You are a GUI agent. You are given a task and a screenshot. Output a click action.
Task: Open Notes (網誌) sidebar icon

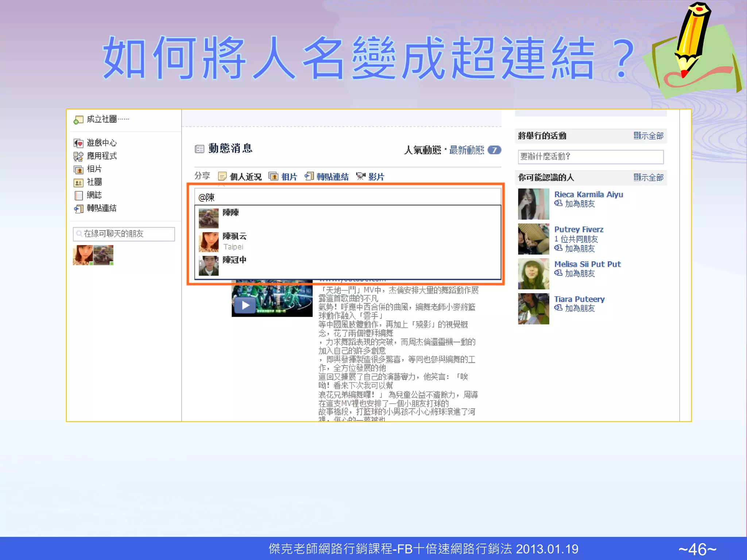78,196
